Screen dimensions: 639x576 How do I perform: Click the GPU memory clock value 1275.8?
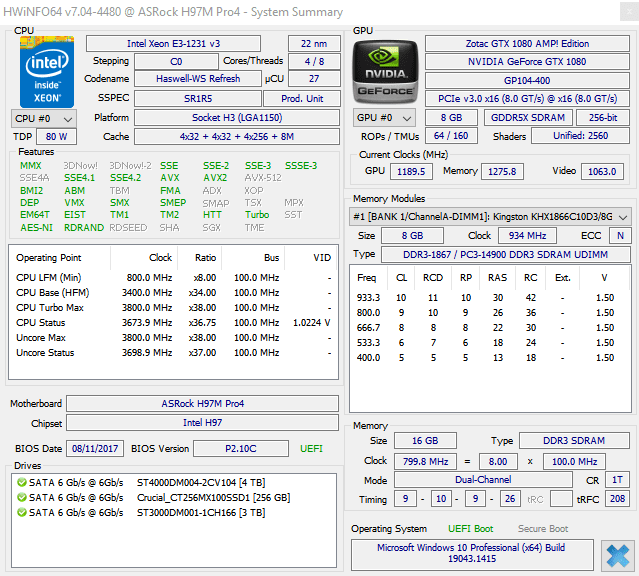click(x=502, y=172)
